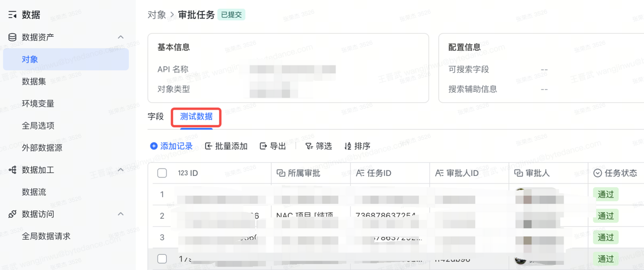Screen dimensions: 644x270
Task: Check the checkbox on the last visible row
Action: [162, 259]
